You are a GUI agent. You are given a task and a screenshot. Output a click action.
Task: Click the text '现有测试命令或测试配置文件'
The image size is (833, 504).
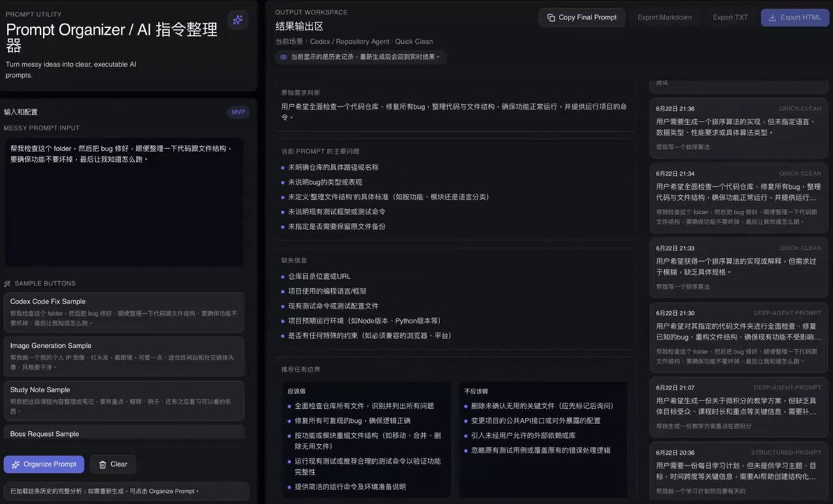click(334, 305)
